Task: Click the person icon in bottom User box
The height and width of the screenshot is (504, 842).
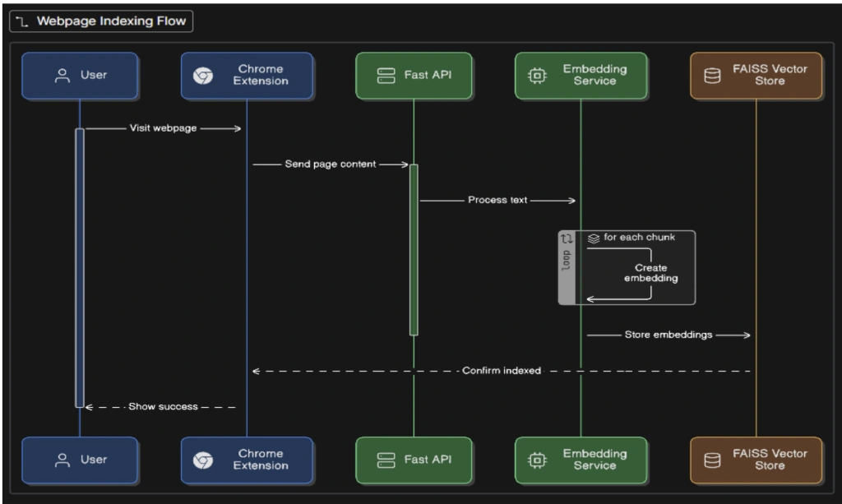Action: [x=62, y=460]
